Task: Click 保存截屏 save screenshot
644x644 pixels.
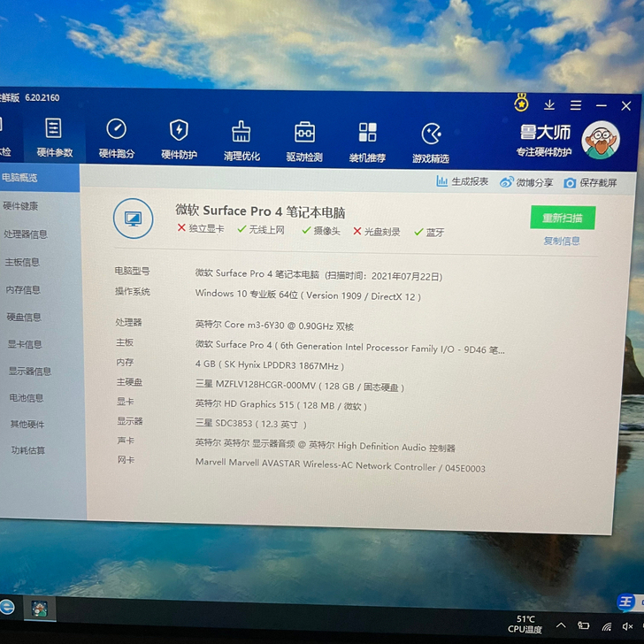Action: pyautogui.click(x=590, y=183)
